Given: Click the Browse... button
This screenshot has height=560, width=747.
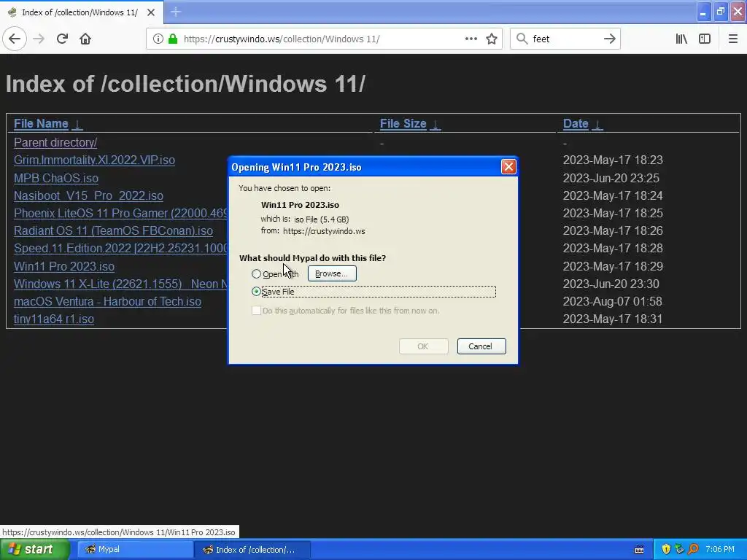Looking at the screenshot, I should (x=332, y=274).
